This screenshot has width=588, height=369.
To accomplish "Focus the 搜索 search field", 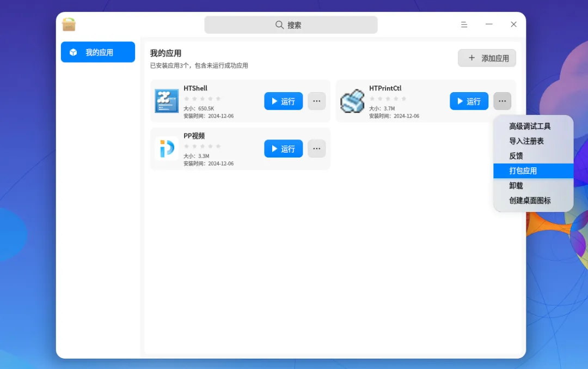I will pos(291,25).
